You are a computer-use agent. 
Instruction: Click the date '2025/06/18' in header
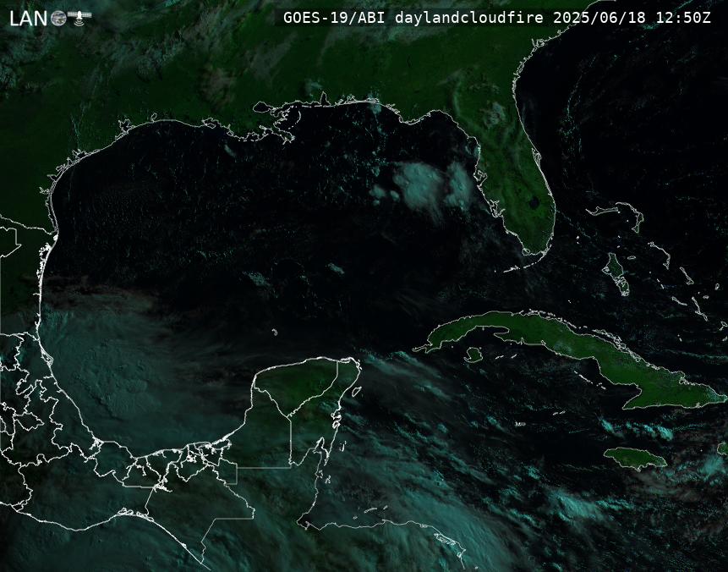[599, 18]
